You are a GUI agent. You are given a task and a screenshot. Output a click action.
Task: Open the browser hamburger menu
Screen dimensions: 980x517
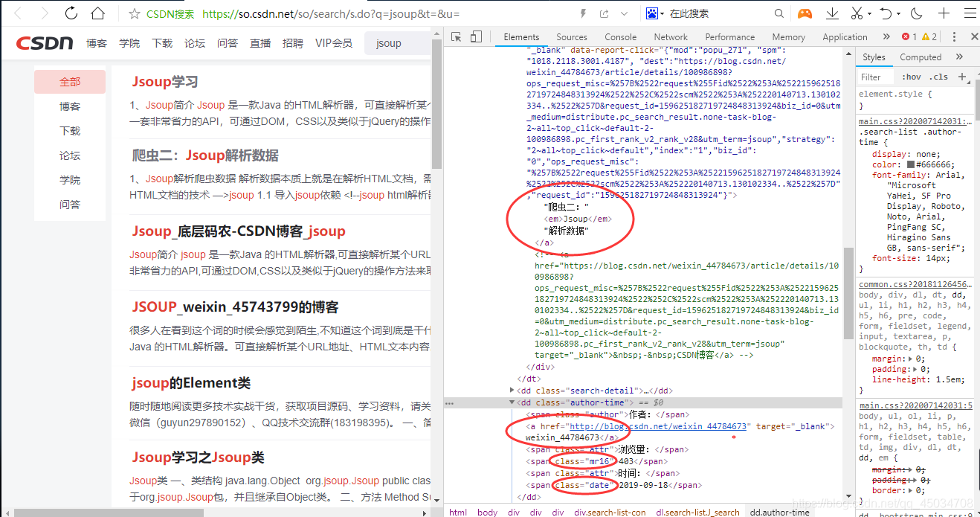(x=968, y=13)
